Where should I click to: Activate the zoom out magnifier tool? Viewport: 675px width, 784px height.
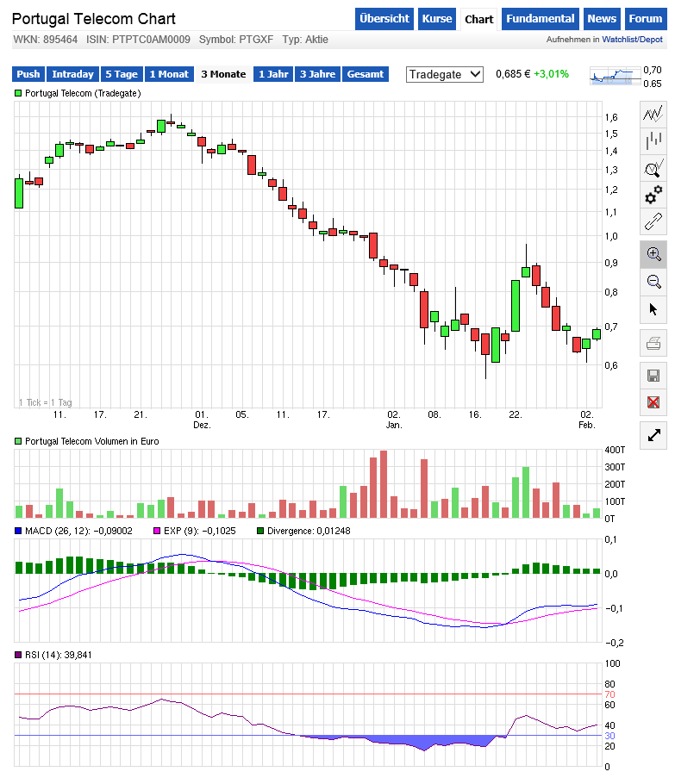point(653,282)
